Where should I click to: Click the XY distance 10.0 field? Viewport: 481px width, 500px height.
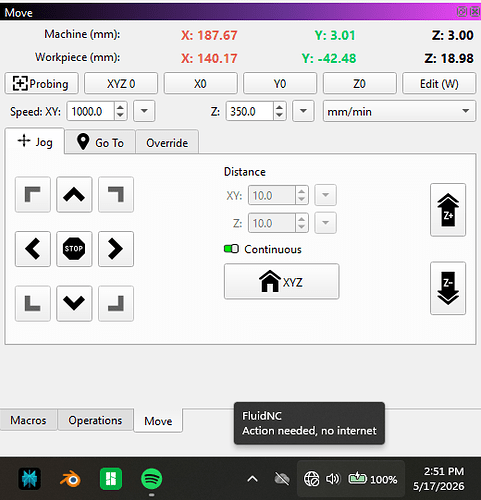(272, 195)
